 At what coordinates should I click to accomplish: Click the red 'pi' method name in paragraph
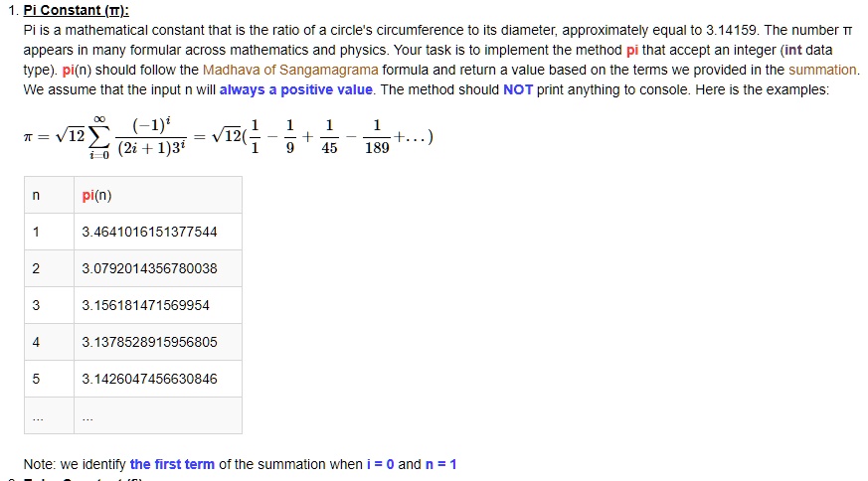(632, 51)
